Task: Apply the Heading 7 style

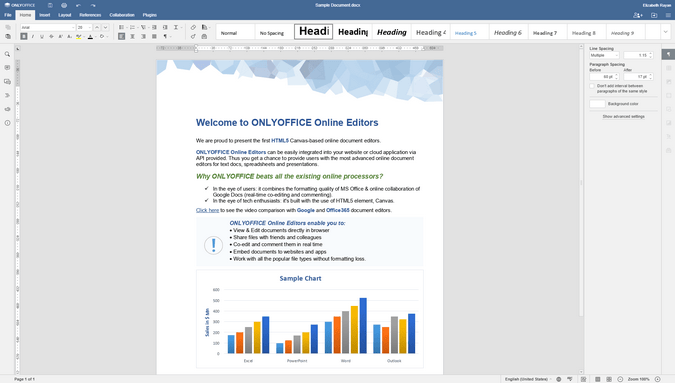Action: click(547, 32)
